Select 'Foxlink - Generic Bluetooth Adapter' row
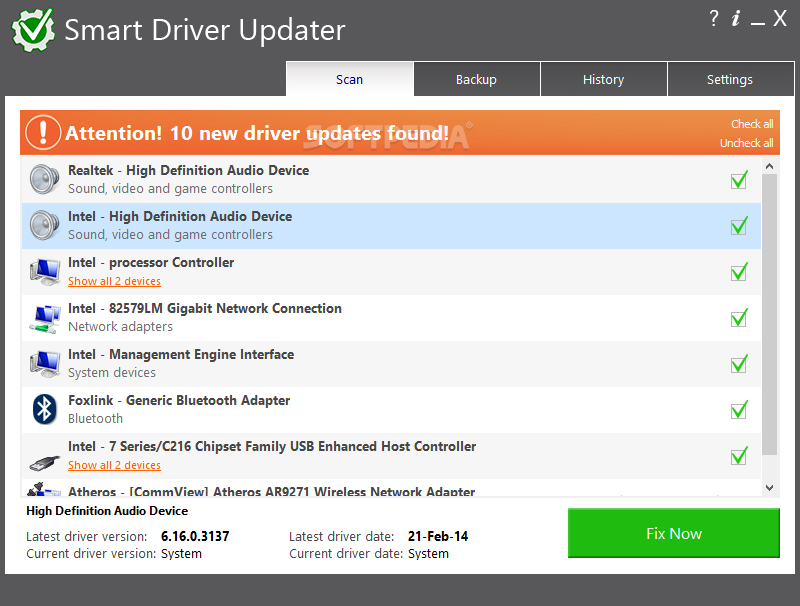800x606 pixels. 391,410
